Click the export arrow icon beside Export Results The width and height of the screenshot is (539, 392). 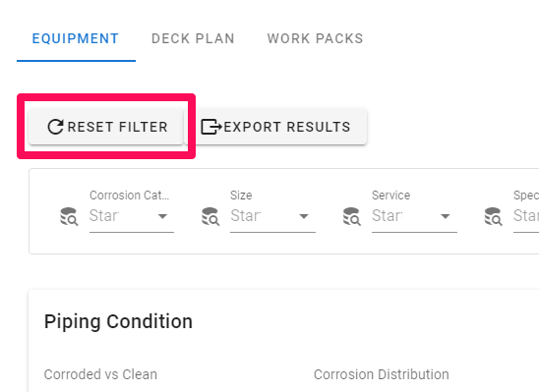[211, 127]
